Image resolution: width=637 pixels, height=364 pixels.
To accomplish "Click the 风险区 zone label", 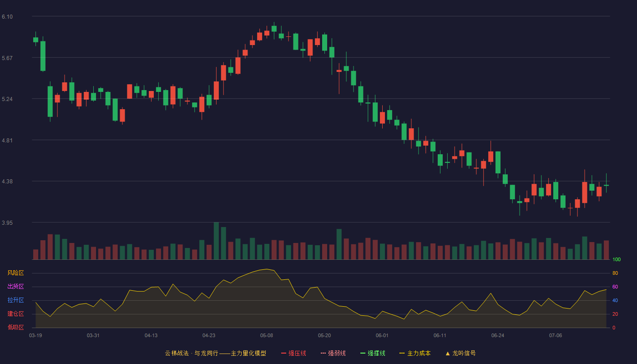I will [15, 273].
